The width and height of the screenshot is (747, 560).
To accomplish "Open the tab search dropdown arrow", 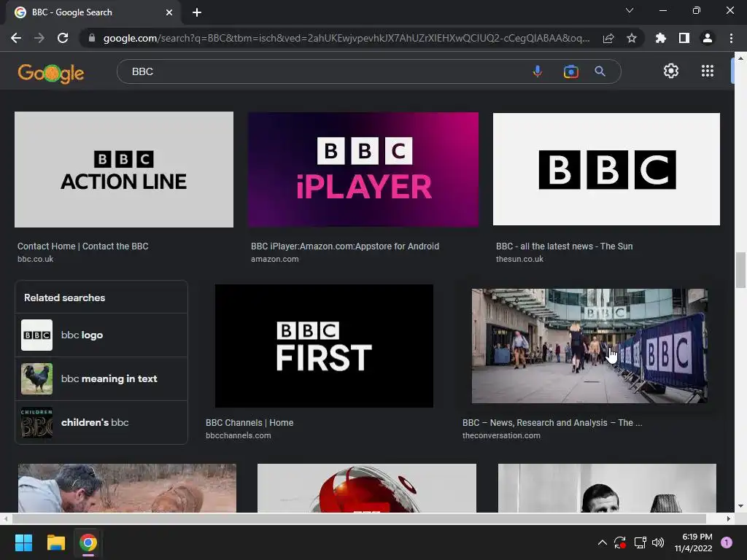I will click(630, 10).
